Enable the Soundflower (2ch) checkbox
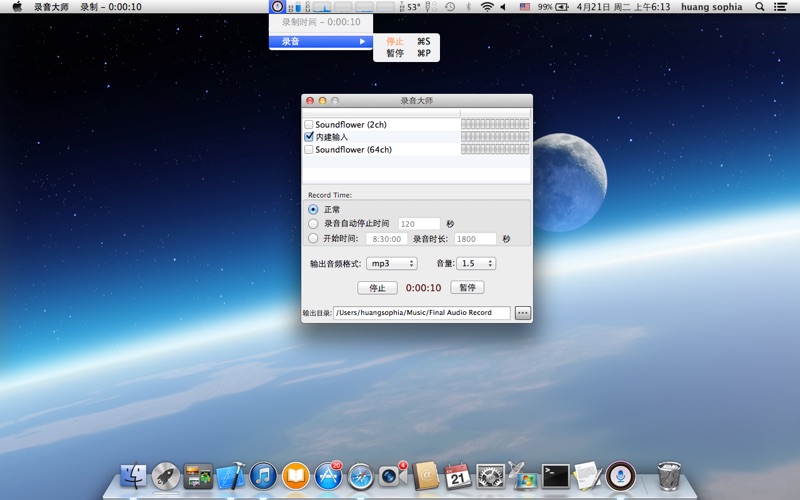The image size is (800, 500). coord(309,125)
